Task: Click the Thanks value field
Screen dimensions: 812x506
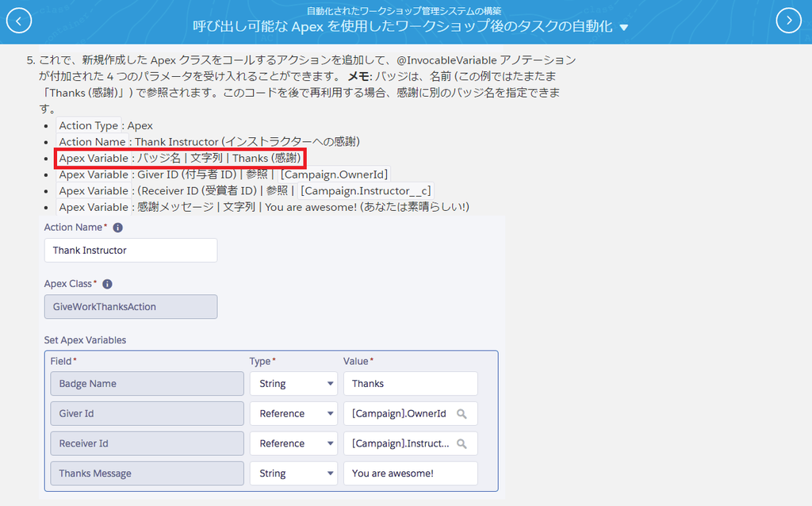Action: click(411, 384)
